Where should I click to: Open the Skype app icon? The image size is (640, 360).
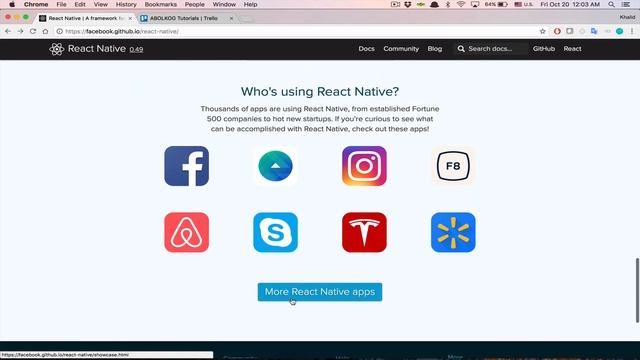[x=276, y=232]
